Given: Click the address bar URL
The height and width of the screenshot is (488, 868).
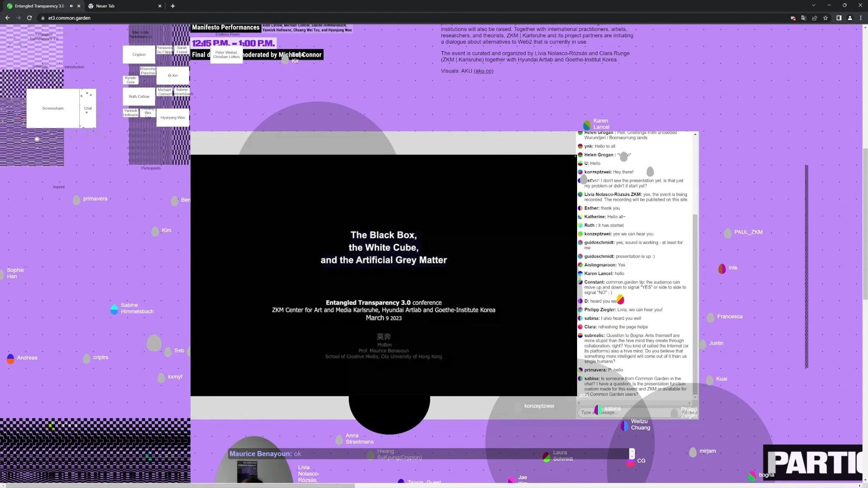Looking at the screenshot, I should [69, 18].
